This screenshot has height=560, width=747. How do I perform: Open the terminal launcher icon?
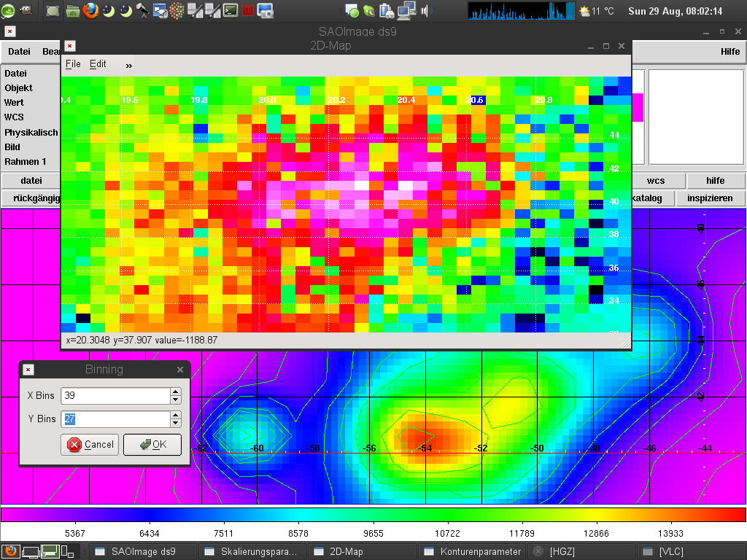(230, 10)
